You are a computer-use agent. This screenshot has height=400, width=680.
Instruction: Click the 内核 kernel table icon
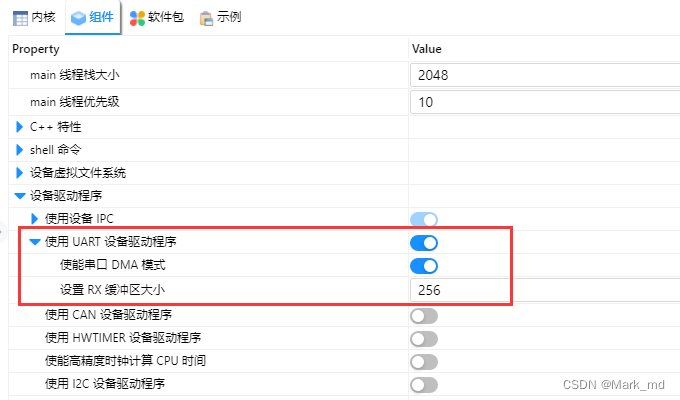click(x=20, y=17)
